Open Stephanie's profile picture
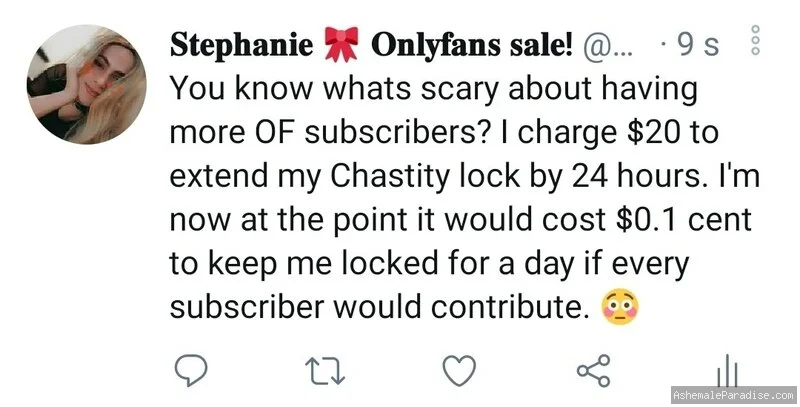800x407 pixels. (x=86, y=84)
